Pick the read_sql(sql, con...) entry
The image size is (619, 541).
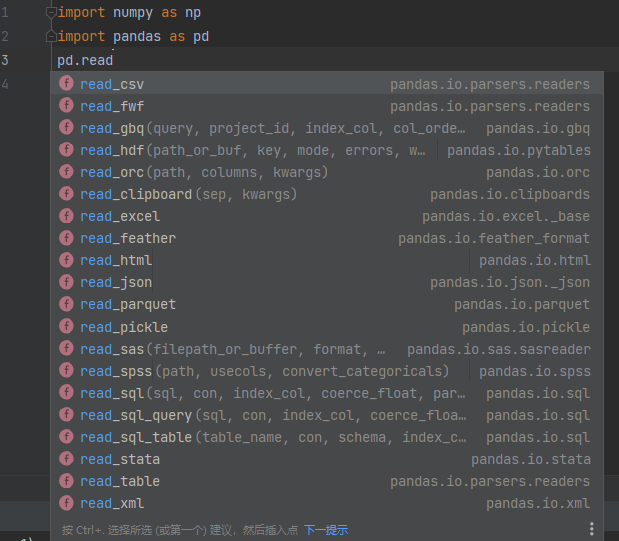pyautogui.click(x=327, y=393)
